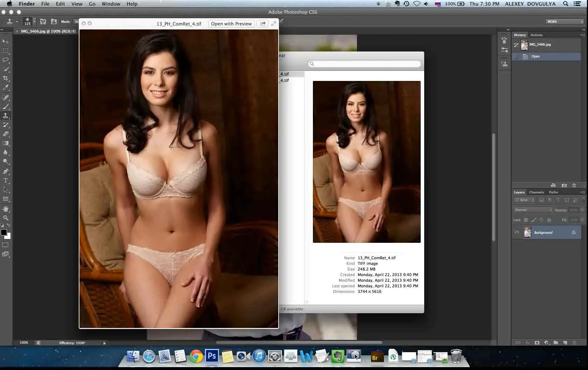The image size is (588, 370).
Task: Select the History Brush tool
Action: [6, 125]
